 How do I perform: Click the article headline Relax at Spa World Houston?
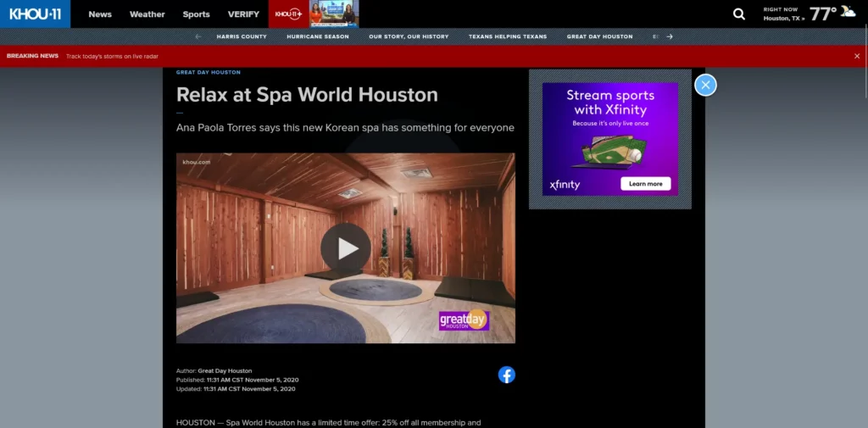pyautogui.click(x=307, y=95)
